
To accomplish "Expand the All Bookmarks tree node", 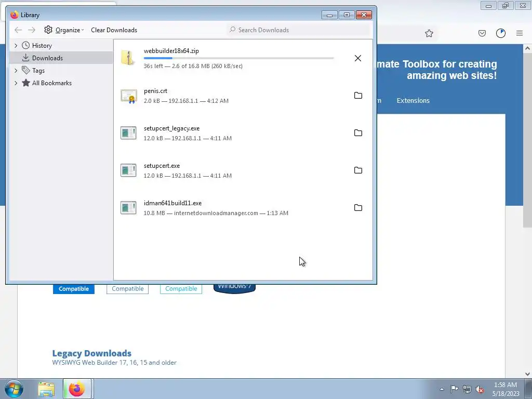I will coord(16,83).
